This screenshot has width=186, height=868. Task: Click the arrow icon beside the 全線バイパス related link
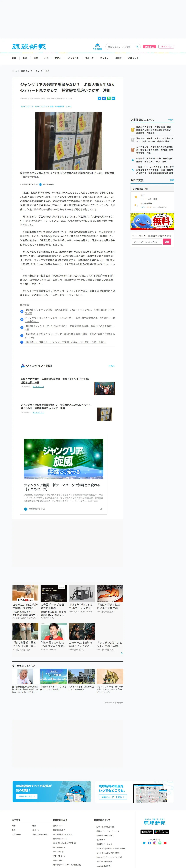point(22,328)
